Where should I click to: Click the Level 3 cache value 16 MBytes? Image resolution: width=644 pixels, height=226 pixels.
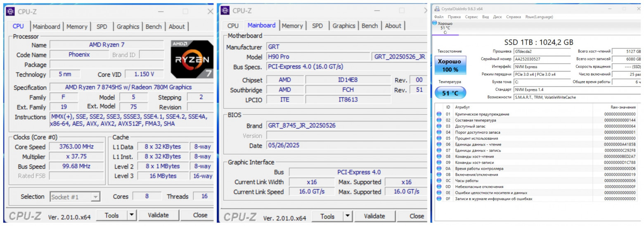163,176
